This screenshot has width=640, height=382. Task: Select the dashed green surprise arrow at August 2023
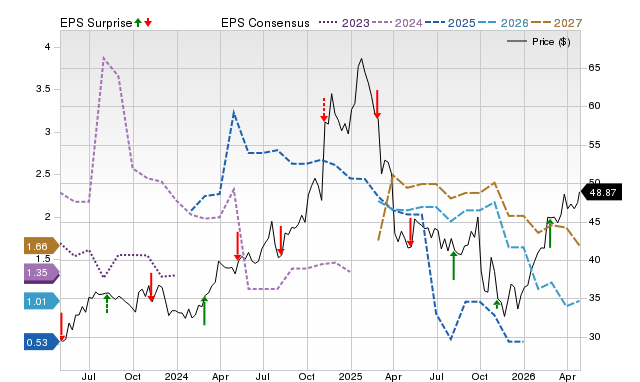coord(107,303)
